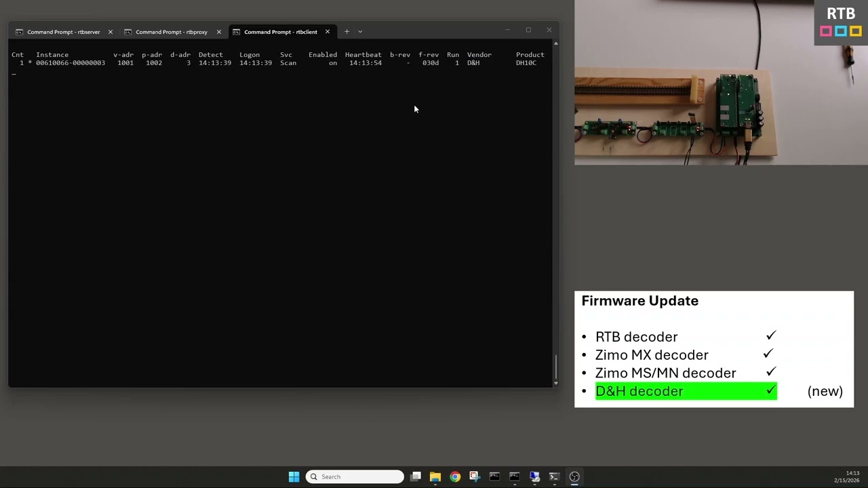This screenshot has height=488, width=868.
Task: Add a new terminal tab
Action: click(x=347, y=31)
